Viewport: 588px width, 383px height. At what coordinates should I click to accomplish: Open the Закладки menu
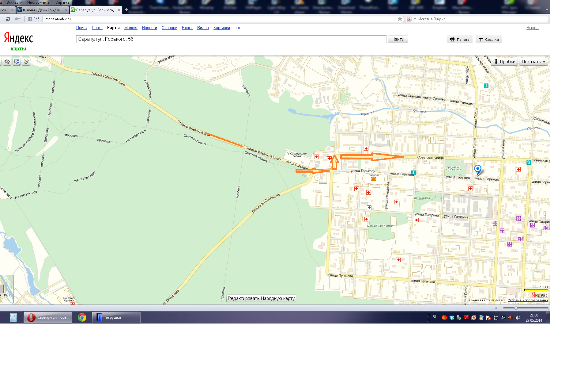[14, 2]
